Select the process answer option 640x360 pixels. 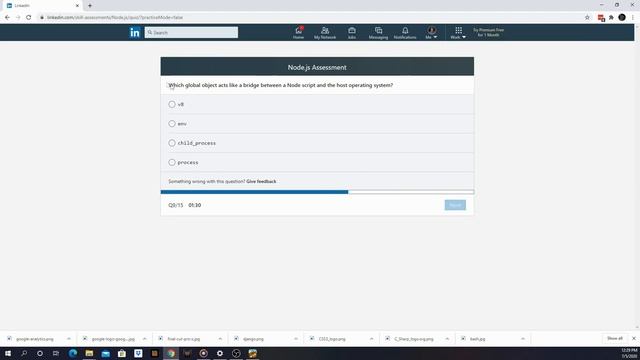pyautogui.click(x=172, y=162)
